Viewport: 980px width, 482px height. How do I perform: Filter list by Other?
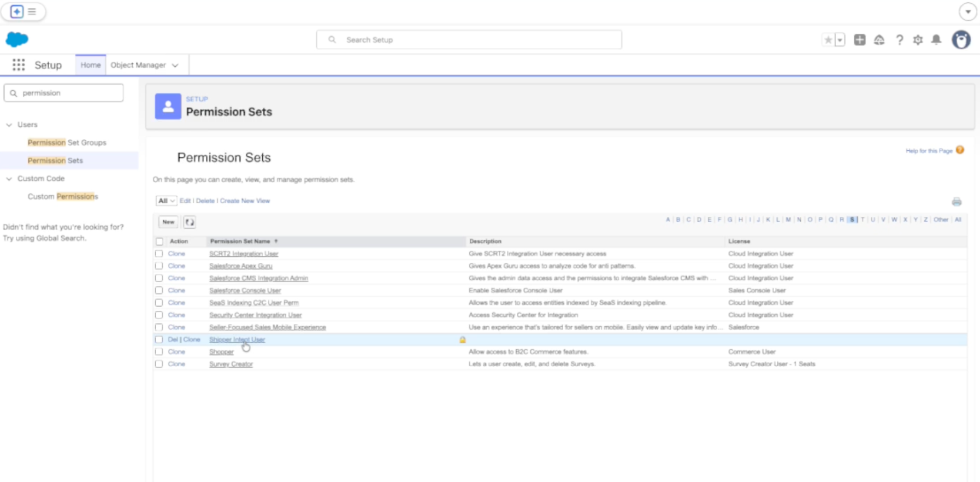coord(941,220)
